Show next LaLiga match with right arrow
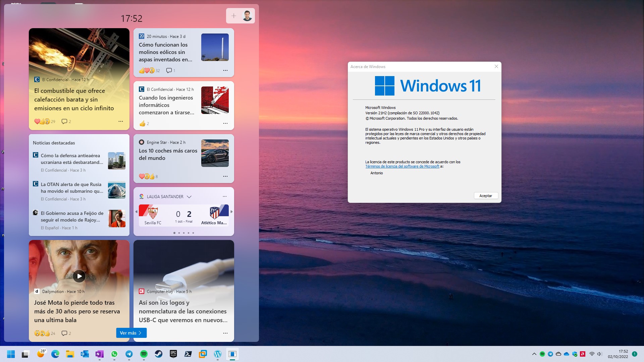644x362 pixels. [231, 212]
